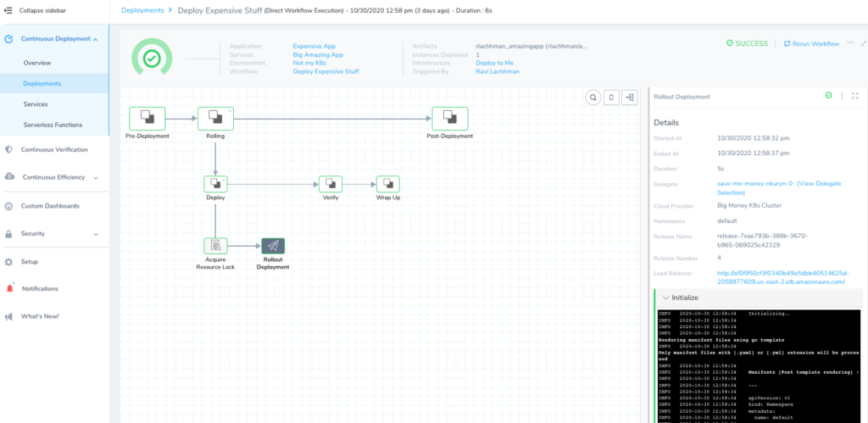Click the Rerun Workflow button
The width and height of the screenshot is (868, 423).
[x=811, y=44]
